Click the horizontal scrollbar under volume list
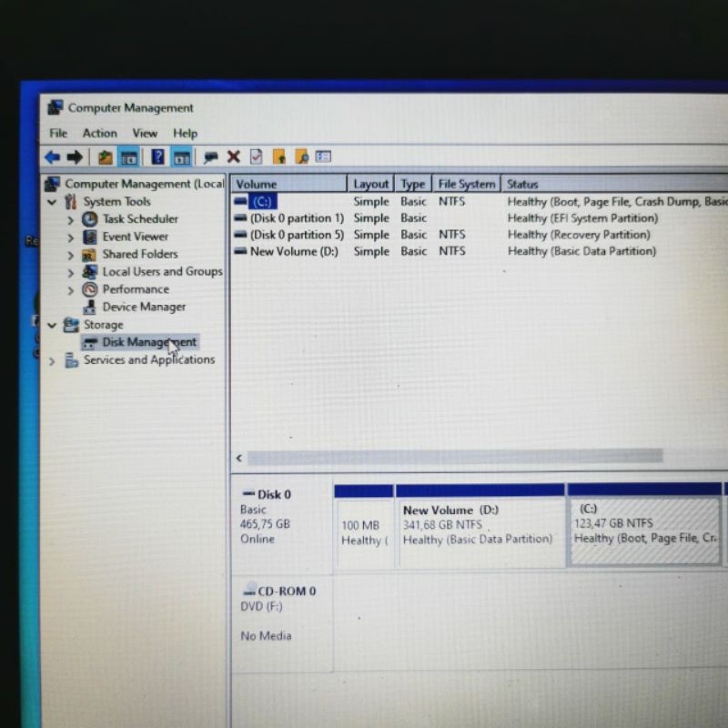 (455, 457)
